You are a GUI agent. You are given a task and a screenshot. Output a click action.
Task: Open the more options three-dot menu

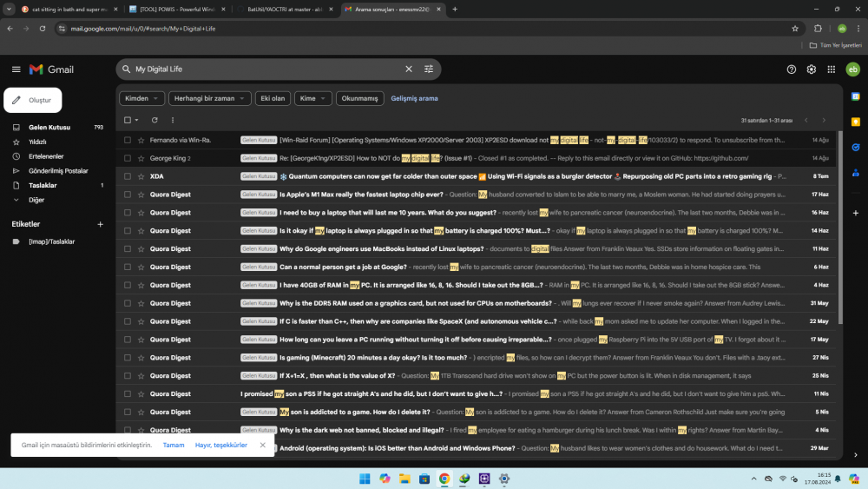(173, 120)
